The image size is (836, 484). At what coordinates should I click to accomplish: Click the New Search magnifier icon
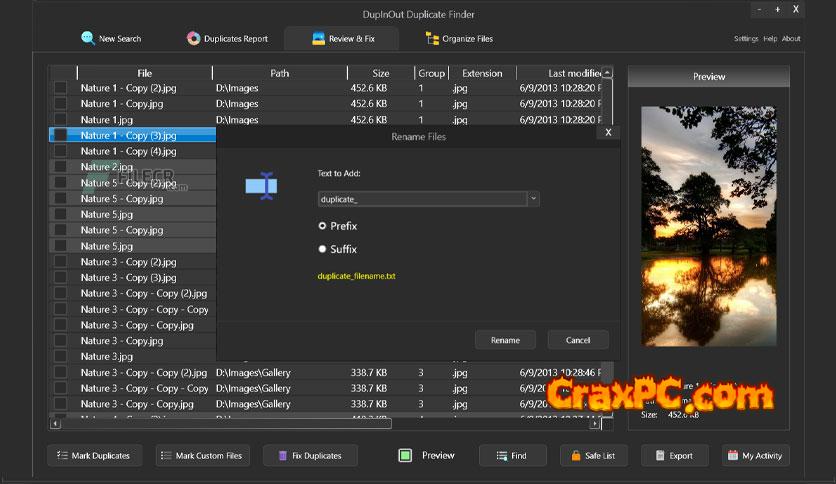tap(88, 38)
